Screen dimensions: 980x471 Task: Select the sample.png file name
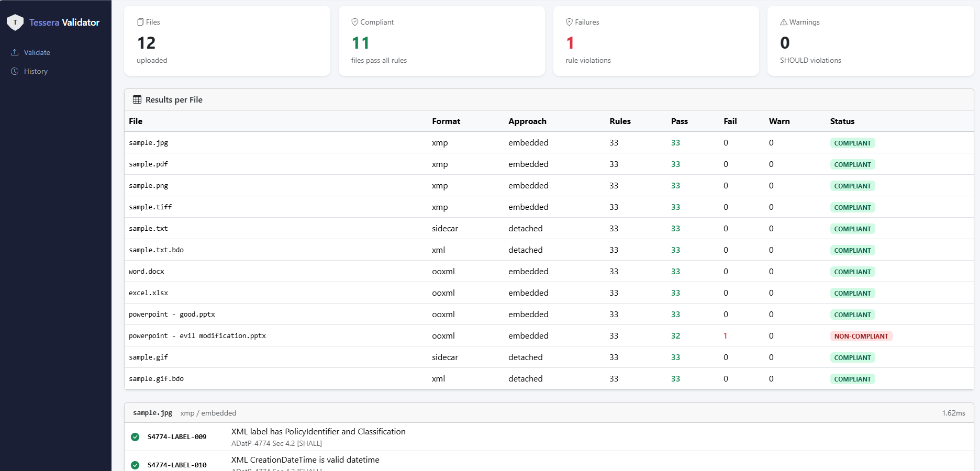[149, 185]
